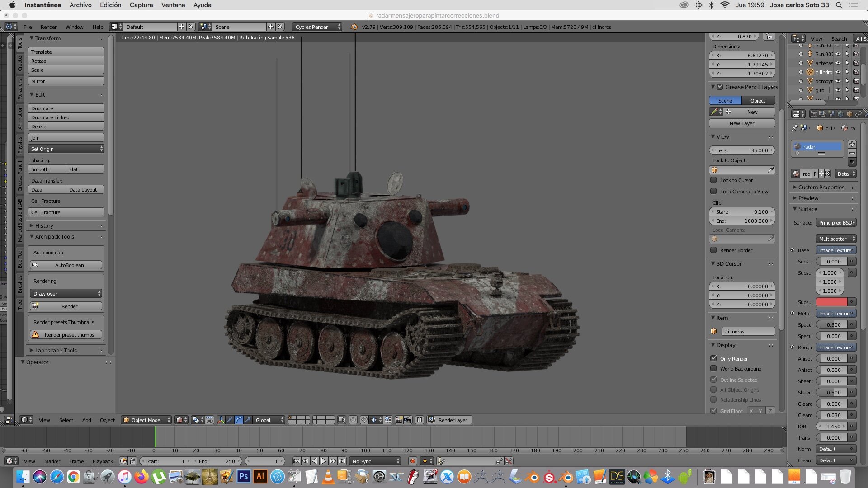Toggle the Grease Pencil Layers checkbox
This screenshot has width=868, height=488.
click(x=720, y=87)
